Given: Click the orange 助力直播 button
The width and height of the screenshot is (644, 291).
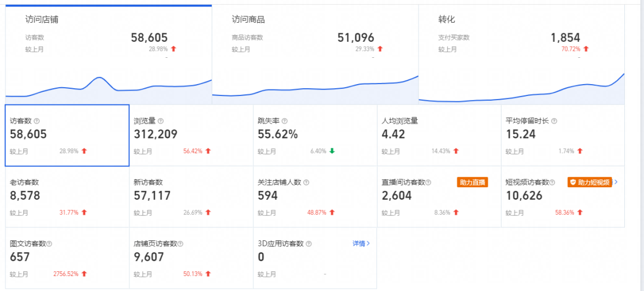Looking at the screenshot, I should 472,182.
